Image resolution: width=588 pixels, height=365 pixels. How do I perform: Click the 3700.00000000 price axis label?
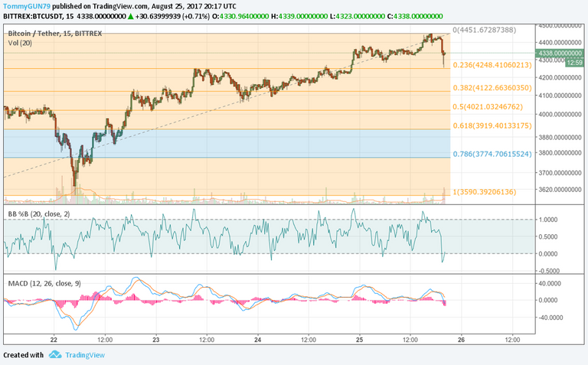560,173
